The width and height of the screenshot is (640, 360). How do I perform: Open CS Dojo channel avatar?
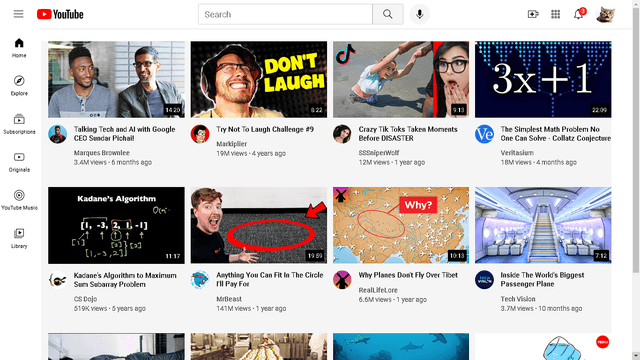[58, 280]
